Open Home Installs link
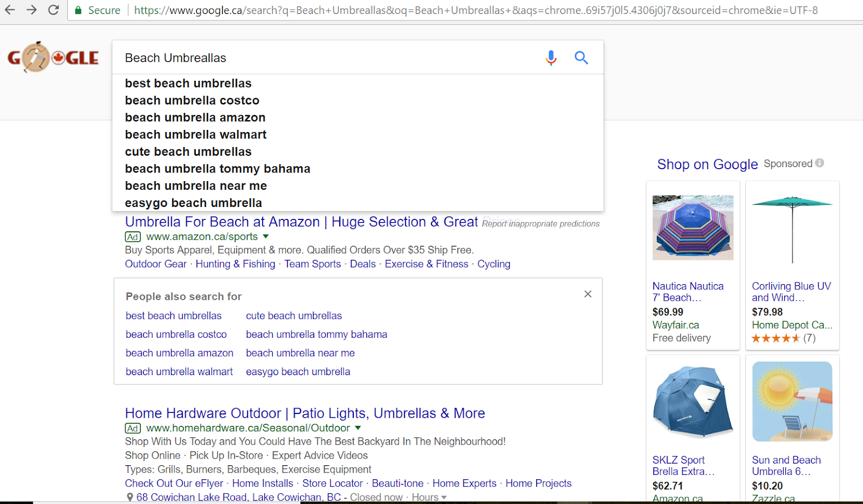 [x=263, y=484]
